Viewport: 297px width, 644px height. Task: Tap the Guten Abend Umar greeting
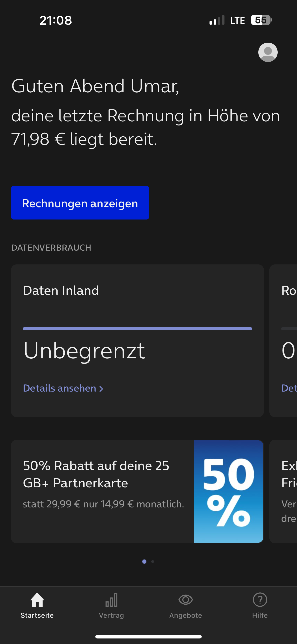95,86
